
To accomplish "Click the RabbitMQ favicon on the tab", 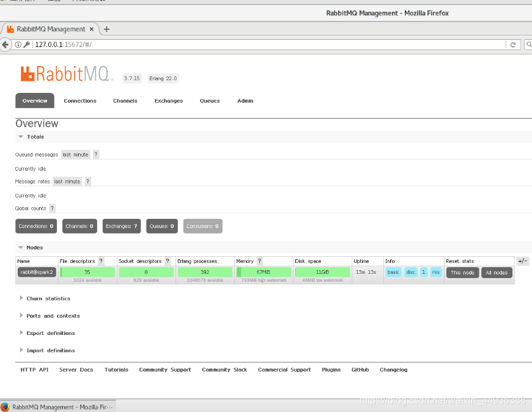I will (10, 29).
